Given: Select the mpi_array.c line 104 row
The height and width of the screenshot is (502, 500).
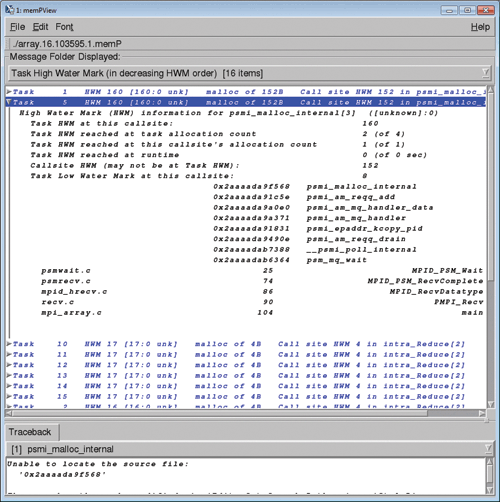Looking at the screenshot, I should coord(262,312).
